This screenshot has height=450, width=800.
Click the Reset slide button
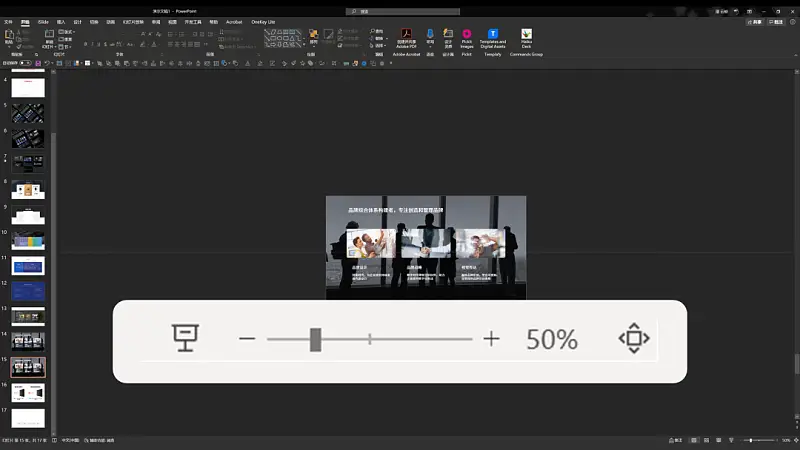[x=66, y=39]
